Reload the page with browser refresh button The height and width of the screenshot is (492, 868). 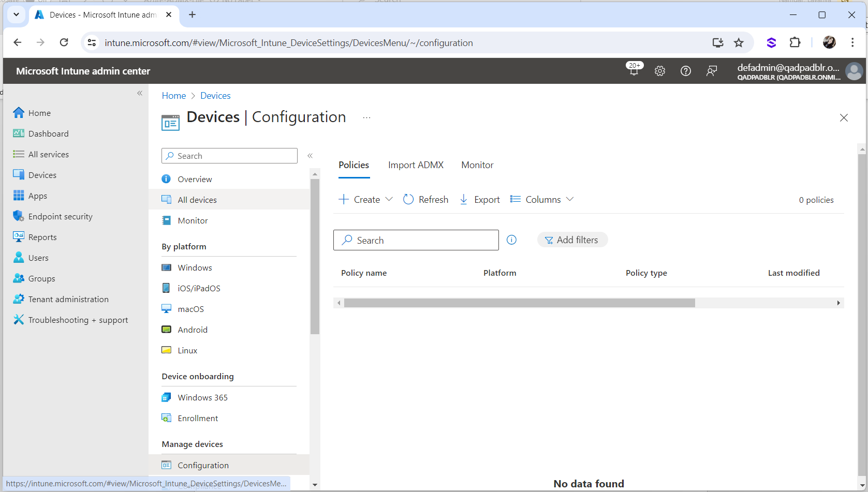[64, 43]
